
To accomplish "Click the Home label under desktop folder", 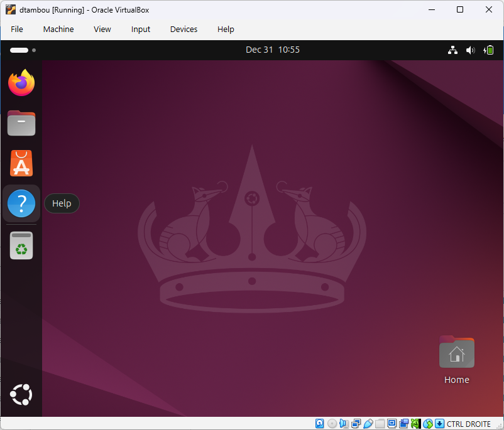I will click(456, 380).
